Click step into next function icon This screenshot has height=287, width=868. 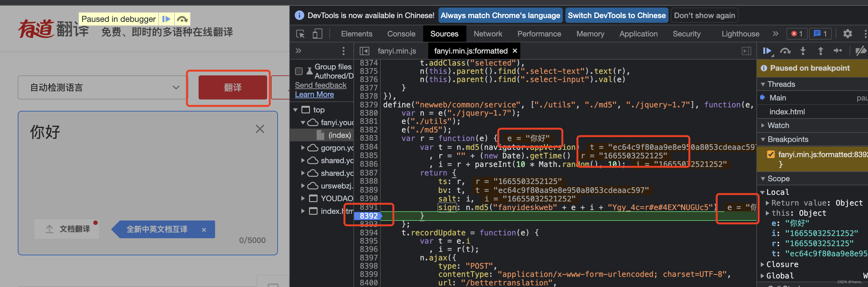click(x=803, y=51)
